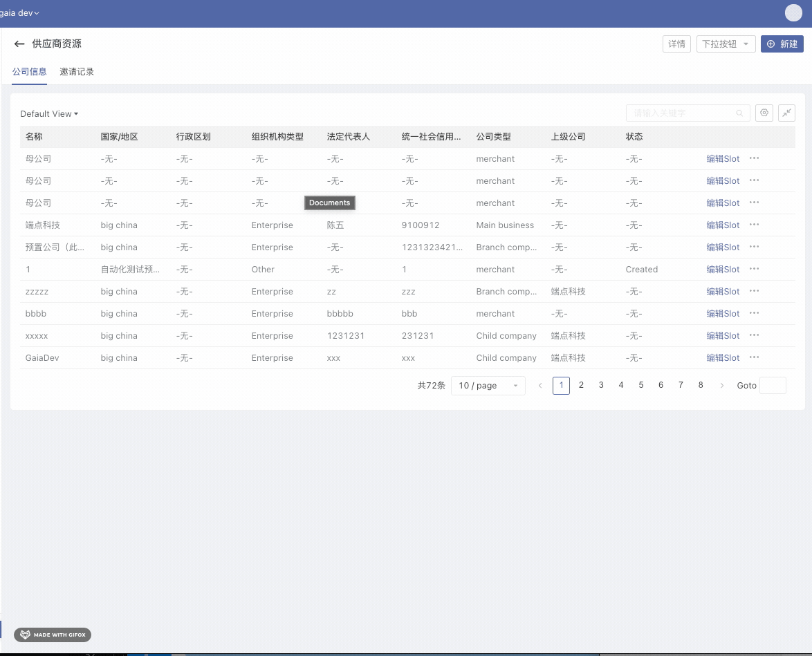Select current page 1 button
Viewport: 812px width, 656px height.
click(x=562, y=385)
